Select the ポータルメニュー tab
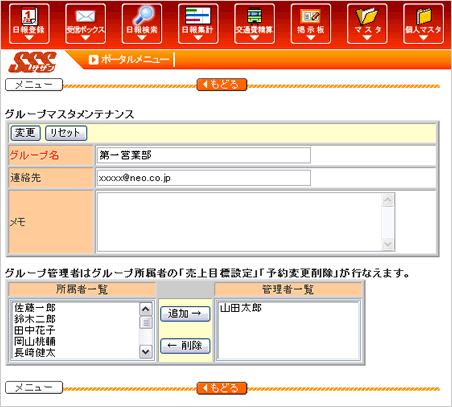The image size is (452, 407). (x=129, y=60)
